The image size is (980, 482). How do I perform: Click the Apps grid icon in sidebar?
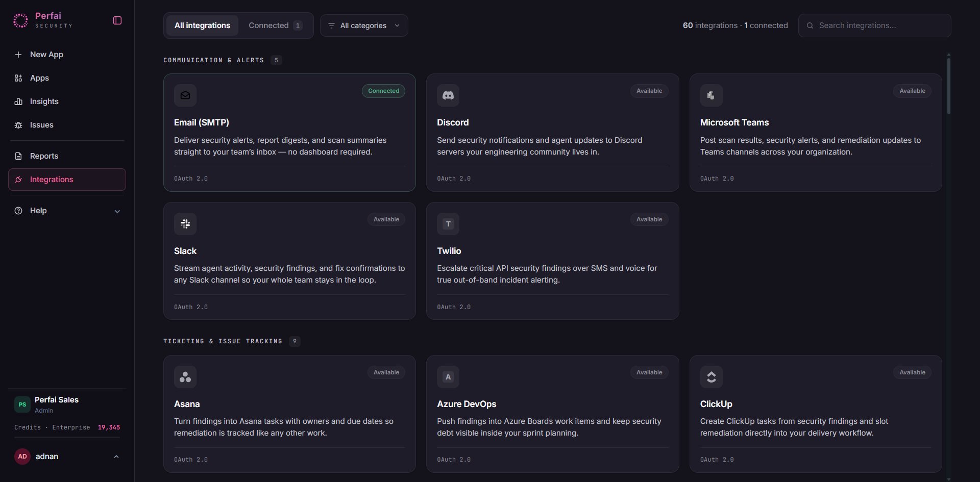point(18,78)
